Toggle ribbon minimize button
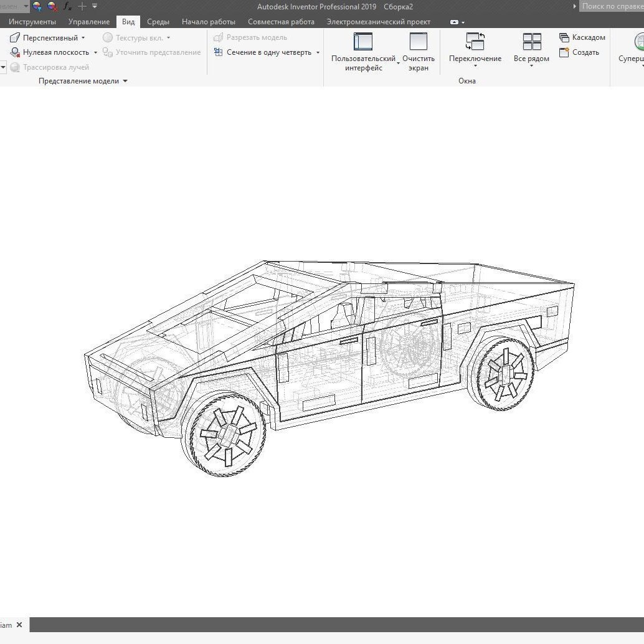 point(454,22)
